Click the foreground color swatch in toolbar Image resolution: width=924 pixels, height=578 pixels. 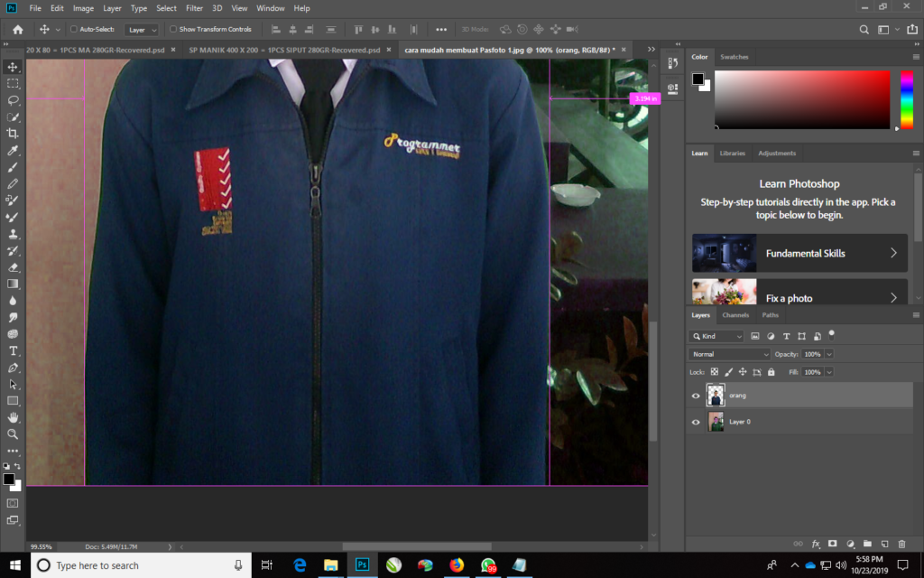click(9, 479)
